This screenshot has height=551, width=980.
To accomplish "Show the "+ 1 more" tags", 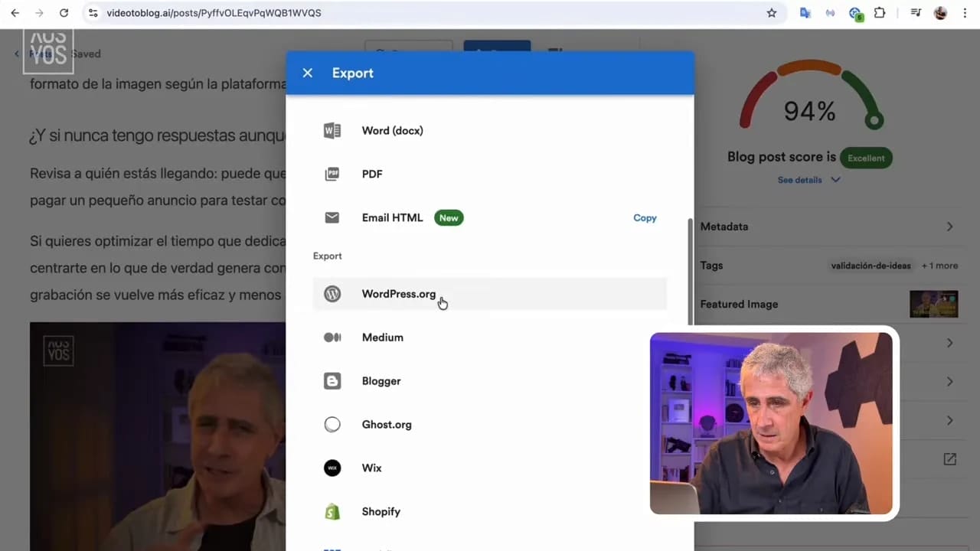I will [x=939, y=266].
